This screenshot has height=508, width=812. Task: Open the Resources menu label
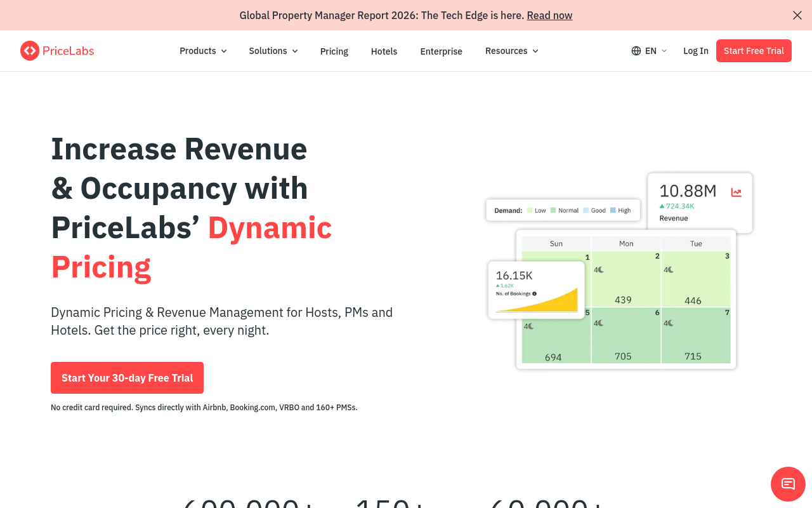506,51
